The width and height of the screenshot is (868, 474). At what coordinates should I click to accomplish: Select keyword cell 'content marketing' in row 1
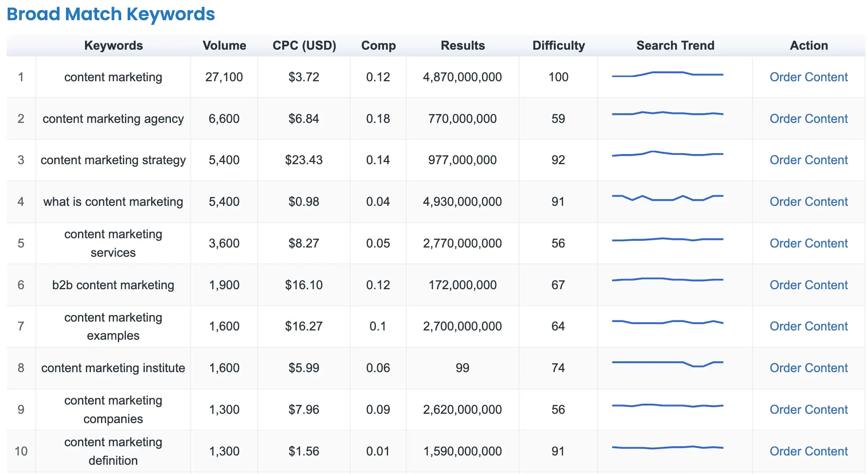click(x=113, y=77)
